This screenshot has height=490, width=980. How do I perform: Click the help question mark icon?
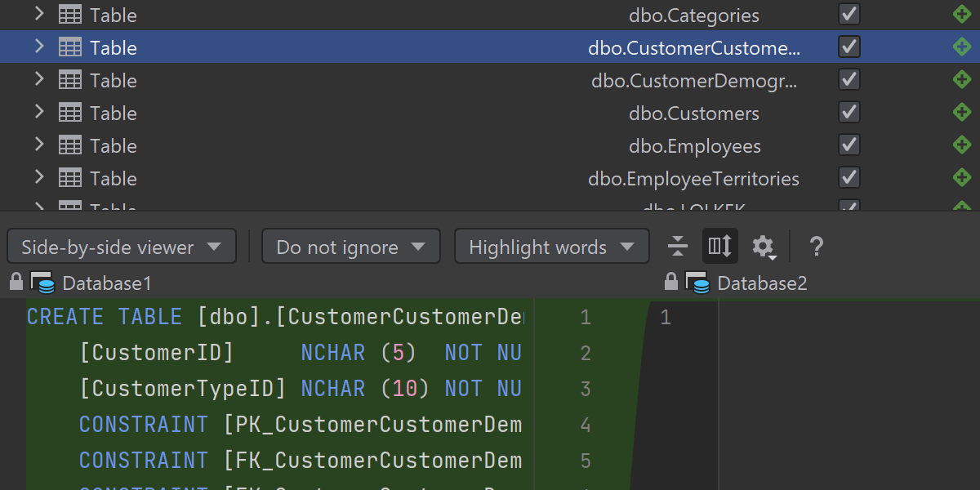(x=815, y=246)
